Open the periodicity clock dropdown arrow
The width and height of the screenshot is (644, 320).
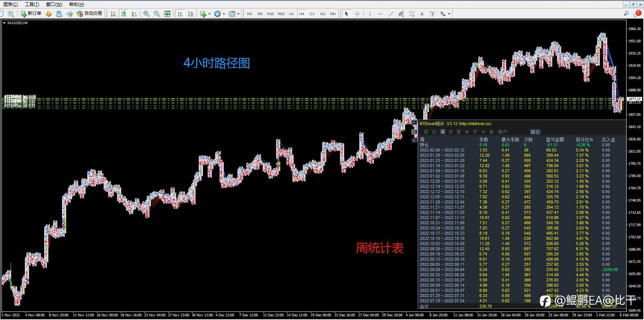click(224, 14)
